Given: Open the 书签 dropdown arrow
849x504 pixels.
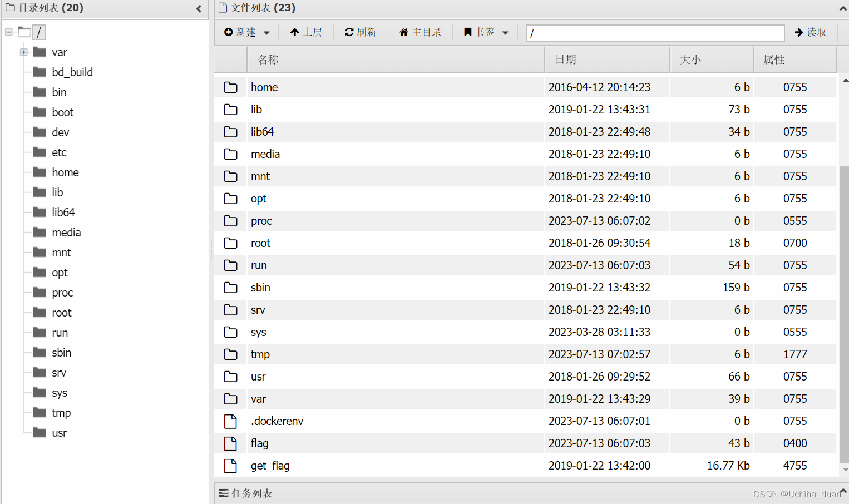Looking at the screenshot, I should [x=505, y=32].
